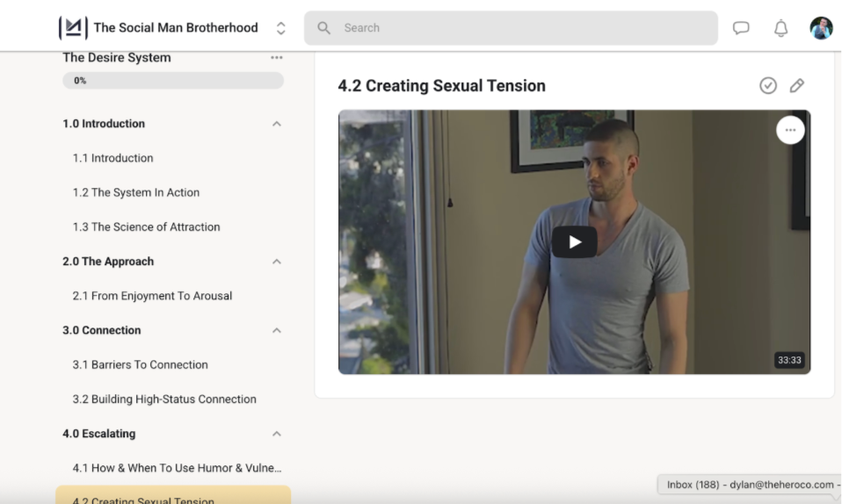This screenshot has width=842, height=504.
Task: Open the video options ellipsis button
Action: tap(790, 130)
